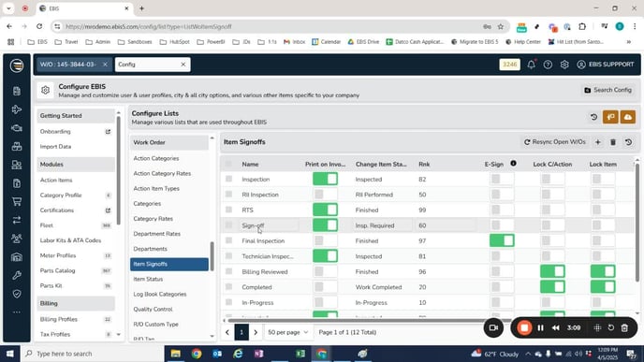644x362 pixels.
Task: Select all rows with header checkbox
Action: click(x=228, y=164)
